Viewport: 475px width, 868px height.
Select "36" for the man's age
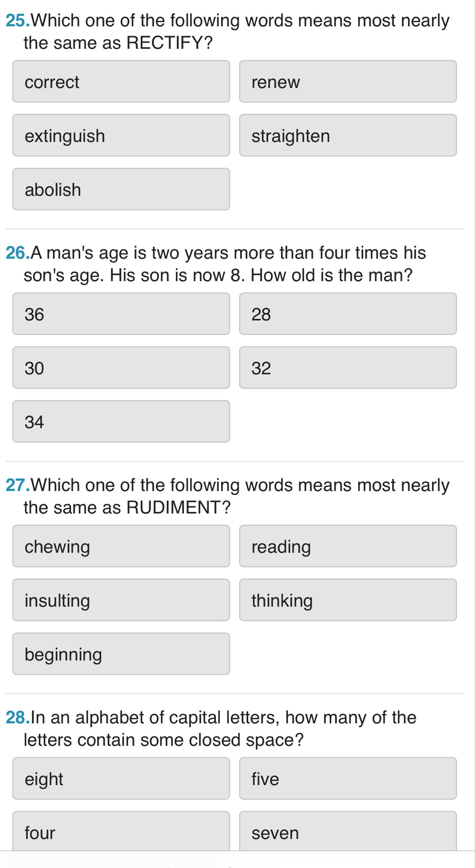pos(121,313)
